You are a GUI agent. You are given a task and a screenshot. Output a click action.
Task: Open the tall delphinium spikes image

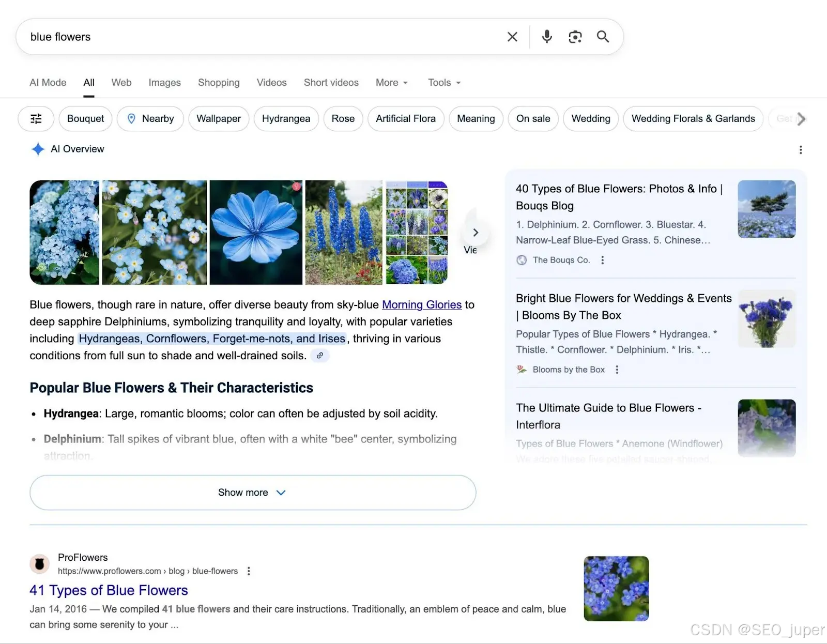coord(344,233)
